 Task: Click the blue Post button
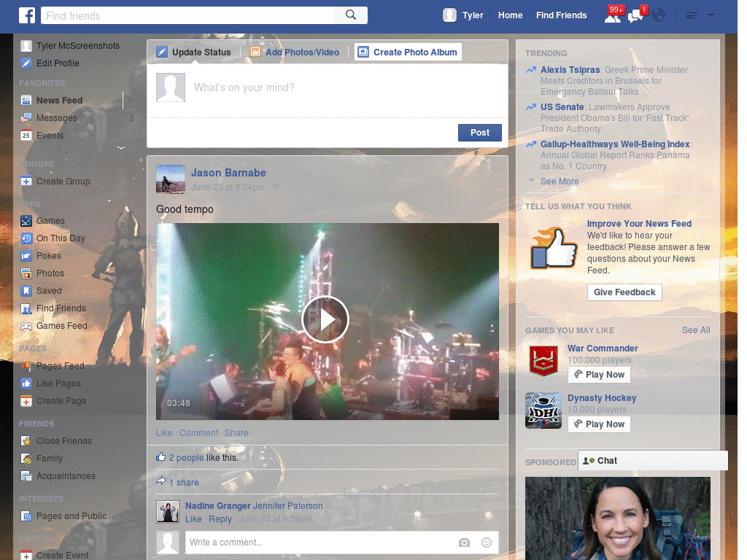click(480, 133)
